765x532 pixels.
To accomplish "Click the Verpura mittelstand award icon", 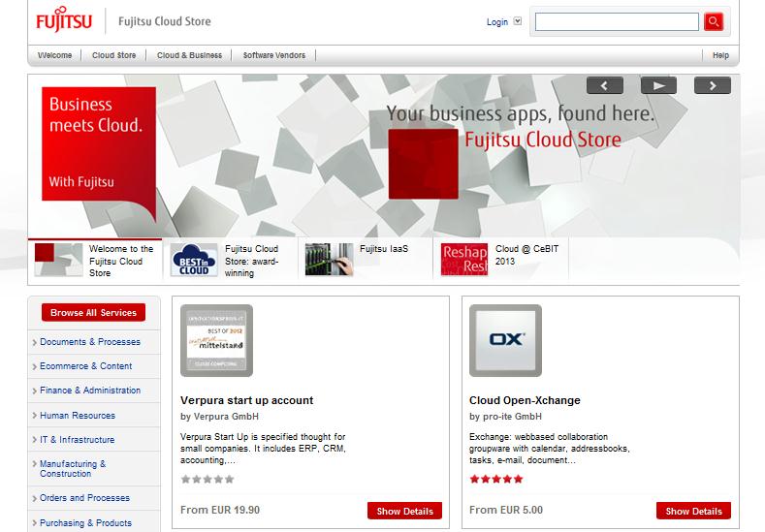I will [216, 340].
